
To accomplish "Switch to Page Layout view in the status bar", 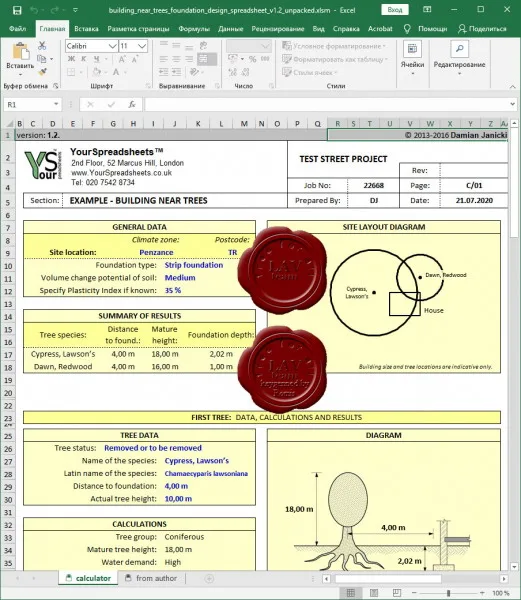I will pos(374,593).
